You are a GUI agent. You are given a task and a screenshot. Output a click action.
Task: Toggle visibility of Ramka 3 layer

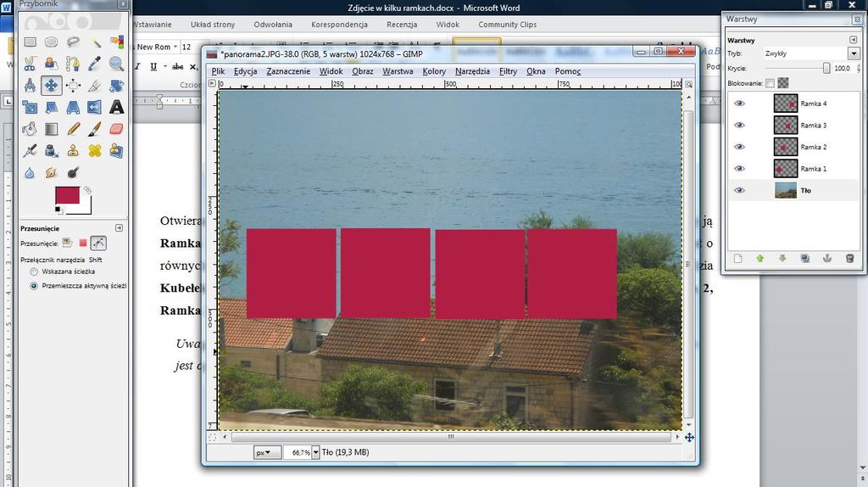tap(739, 126)
